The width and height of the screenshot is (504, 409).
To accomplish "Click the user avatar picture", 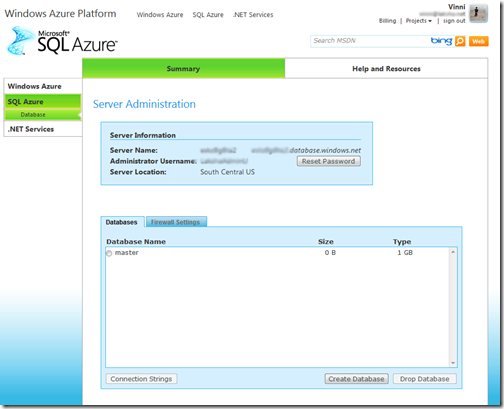I will [x=479, y=14].
